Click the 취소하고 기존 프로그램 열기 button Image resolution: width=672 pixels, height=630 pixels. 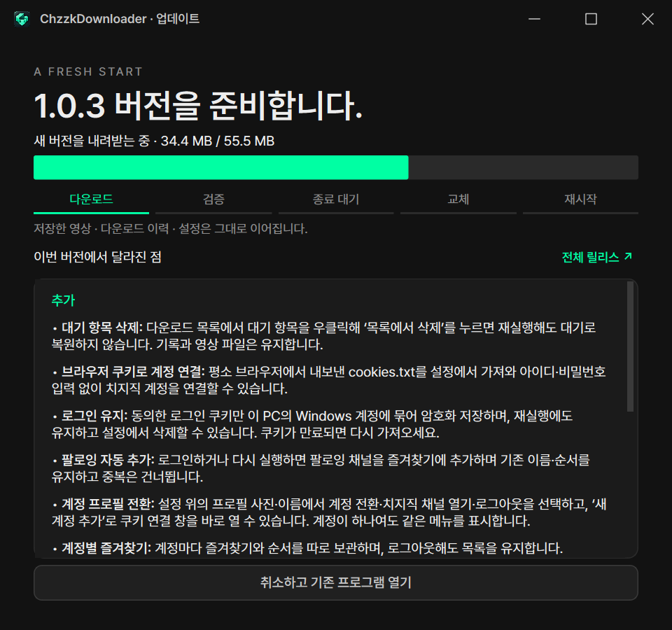coord(335,582)
